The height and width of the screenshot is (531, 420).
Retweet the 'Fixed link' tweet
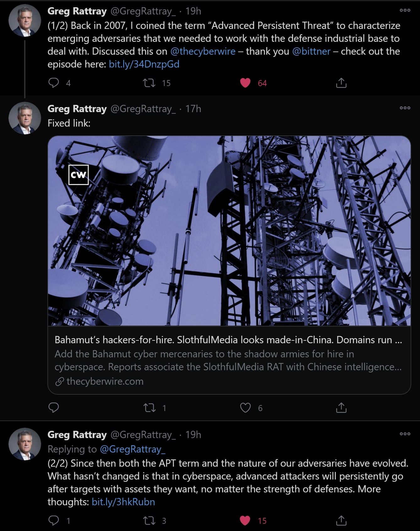[149, 408]
